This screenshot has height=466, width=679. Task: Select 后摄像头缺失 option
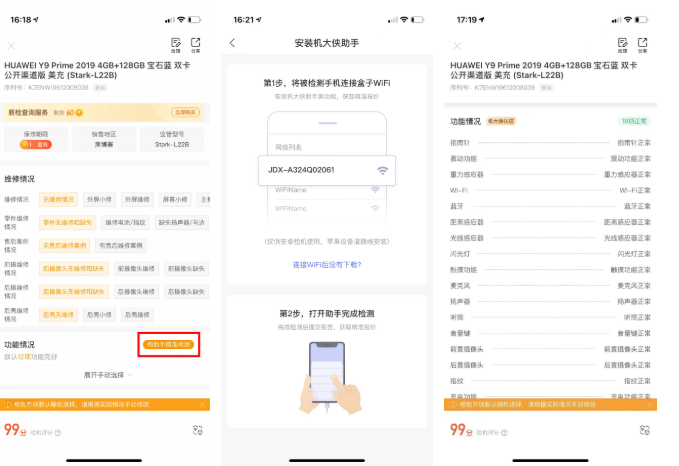(x=187, y=291)
